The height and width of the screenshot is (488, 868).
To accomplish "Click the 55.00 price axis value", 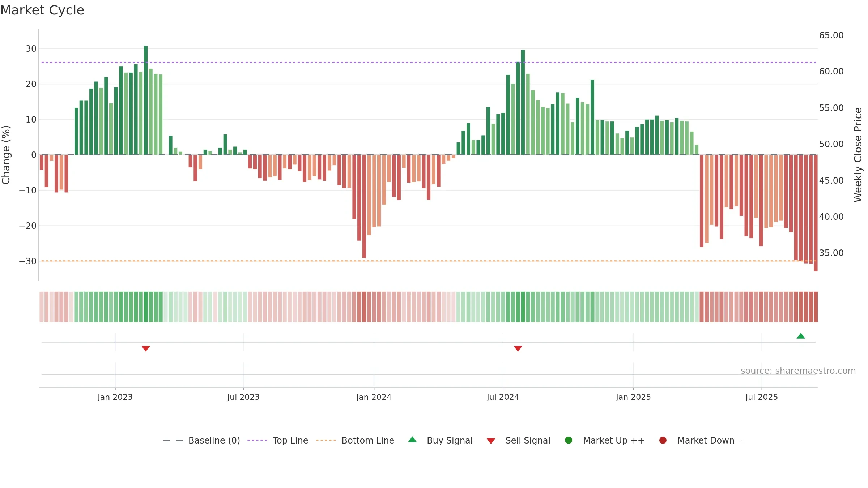I will [831, 108].
